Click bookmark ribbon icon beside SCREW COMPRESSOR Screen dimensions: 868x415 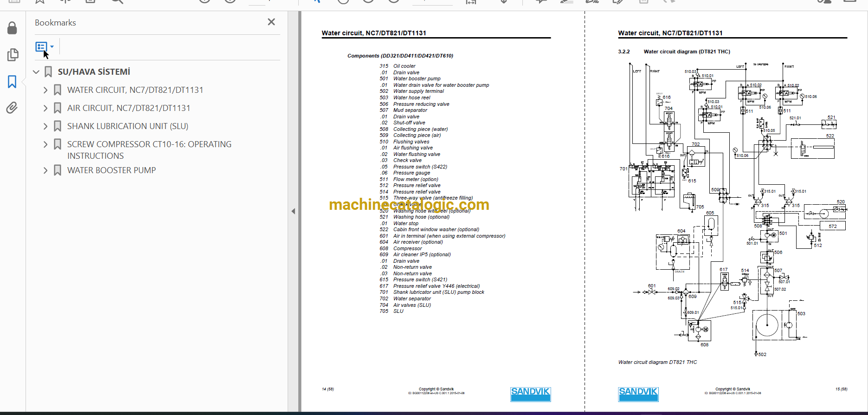58,144
